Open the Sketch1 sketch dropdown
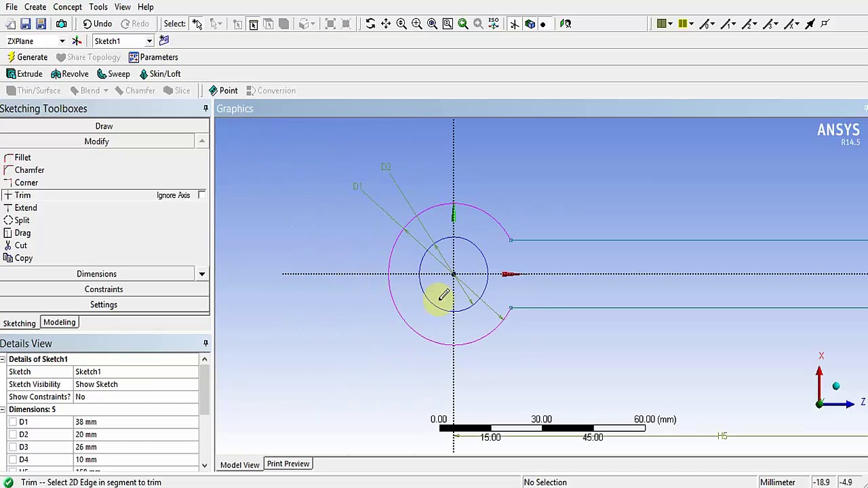The image size is (868, 488). click(149, 41)
